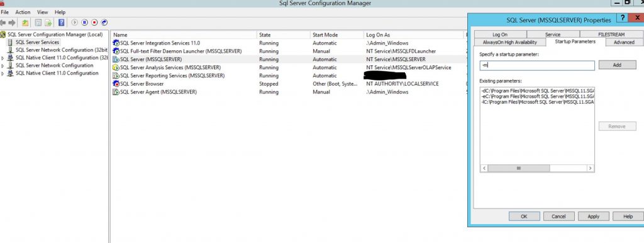Screen dimensions: 644x243
Task: Select SQL Server Services in the tree
Action: (37, 42)
